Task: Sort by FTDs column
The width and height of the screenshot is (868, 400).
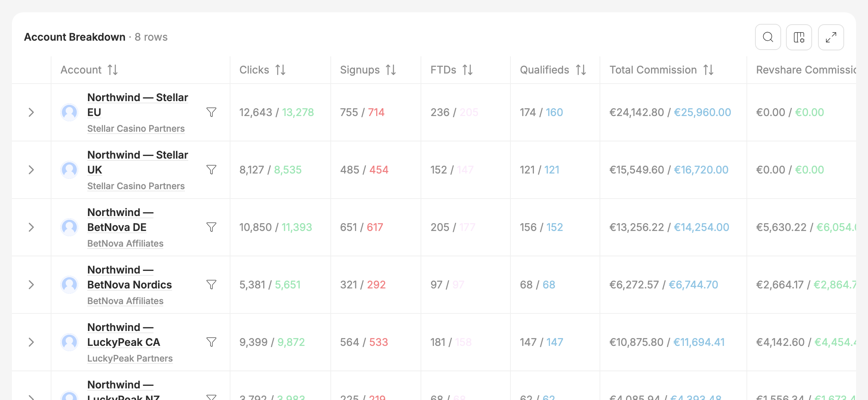Action: [x=468, y=70]
